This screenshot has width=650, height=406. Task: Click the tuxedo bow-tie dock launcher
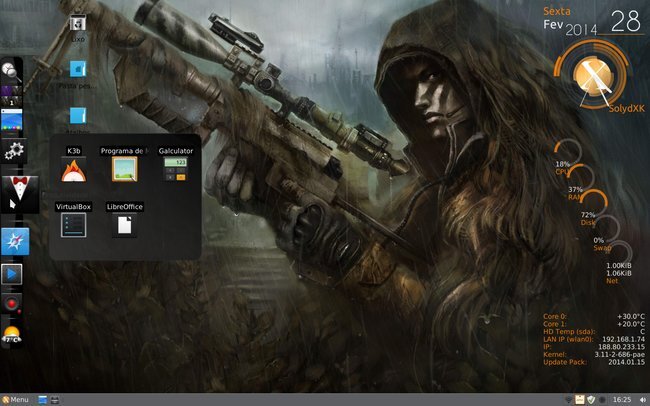[x=19, y=193]
